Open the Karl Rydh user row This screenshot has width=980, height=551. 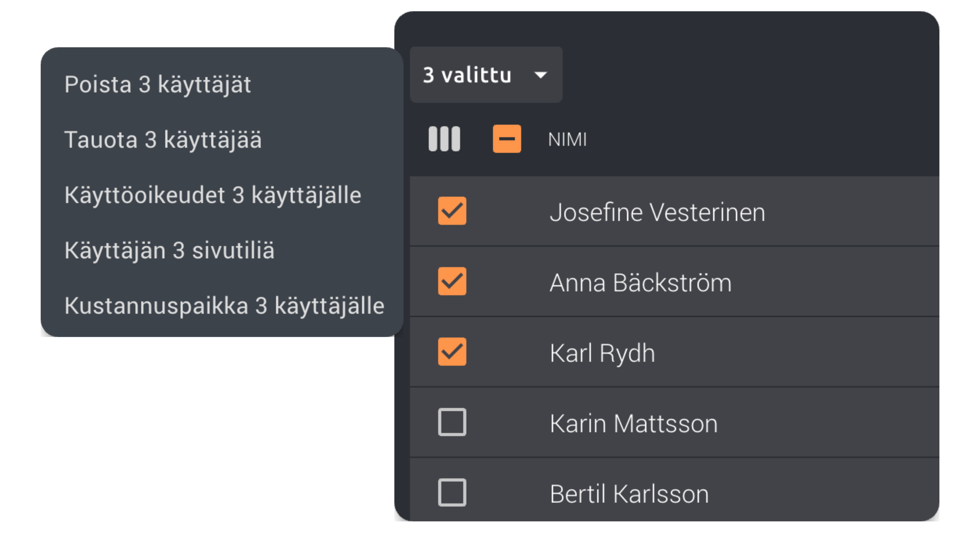(602, 353)
